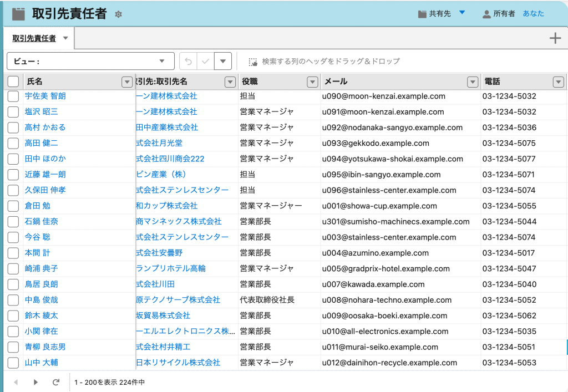The width and height of the screenshot is (568, 392).
Task: Open the メール column filter dropdown
Action: click(x=473, y=82)
